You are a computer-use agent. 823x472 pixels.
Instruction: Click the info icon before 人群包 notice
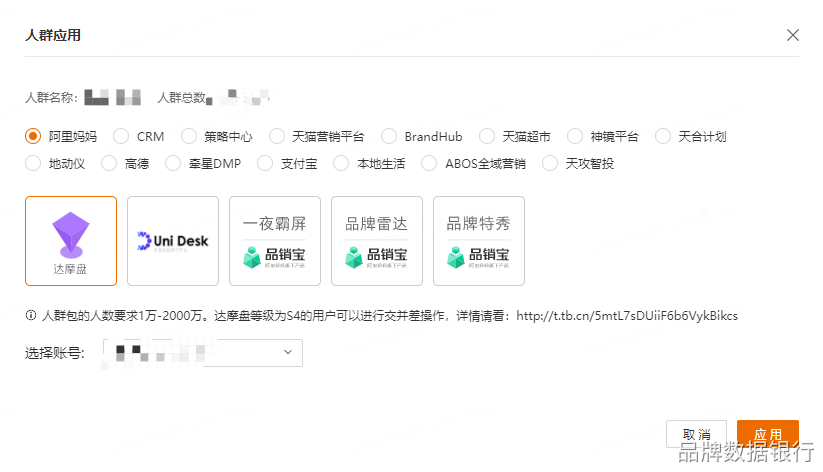coord(31,316)
